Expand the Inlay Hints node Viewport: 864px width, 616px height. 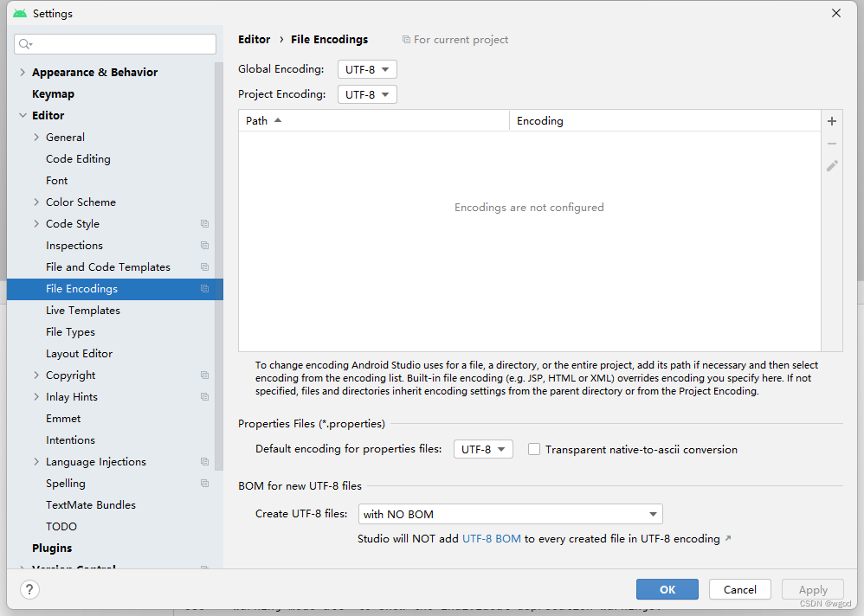tap(36, 396)
